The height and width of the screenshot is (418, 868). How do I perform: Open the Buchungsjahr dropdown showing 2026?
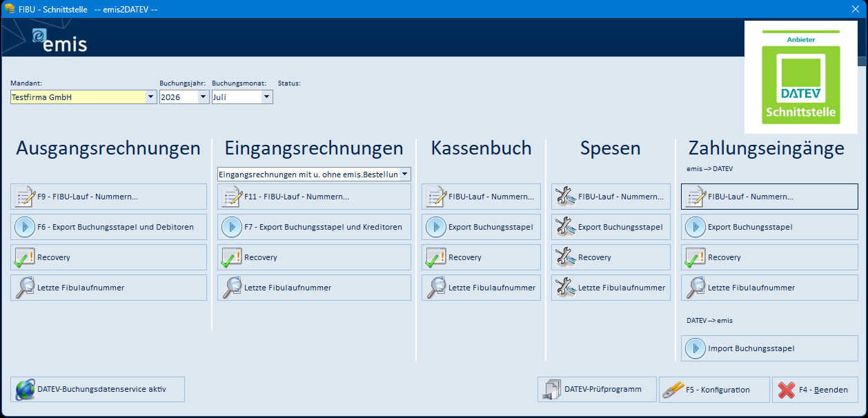point(203,97)
